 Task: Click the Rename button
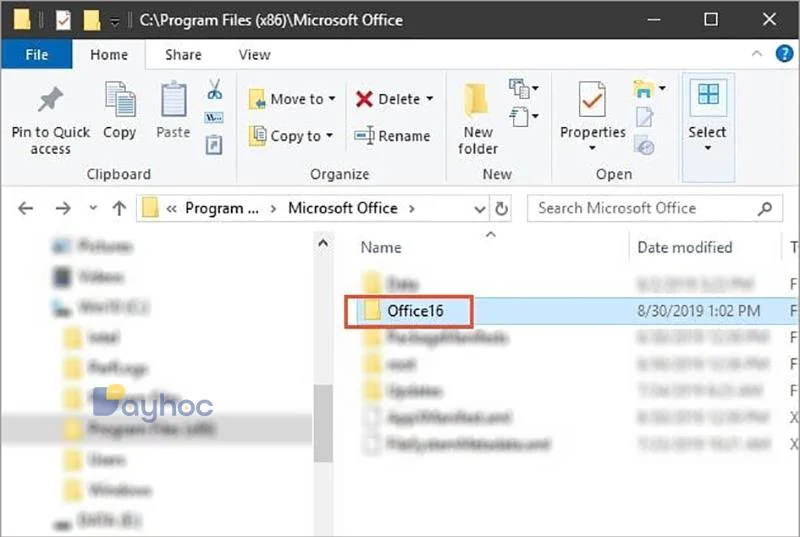(392, 136)
